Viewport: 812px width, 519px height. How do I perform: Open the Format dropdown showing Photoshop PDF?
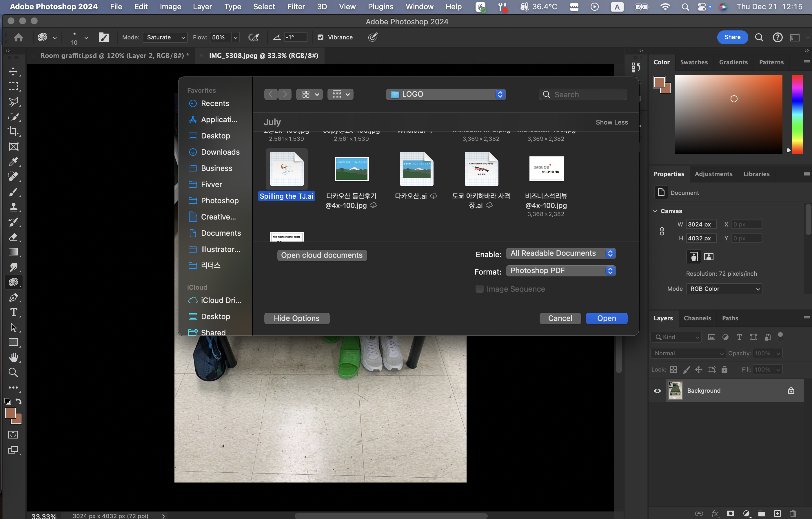tap(560, 271)
